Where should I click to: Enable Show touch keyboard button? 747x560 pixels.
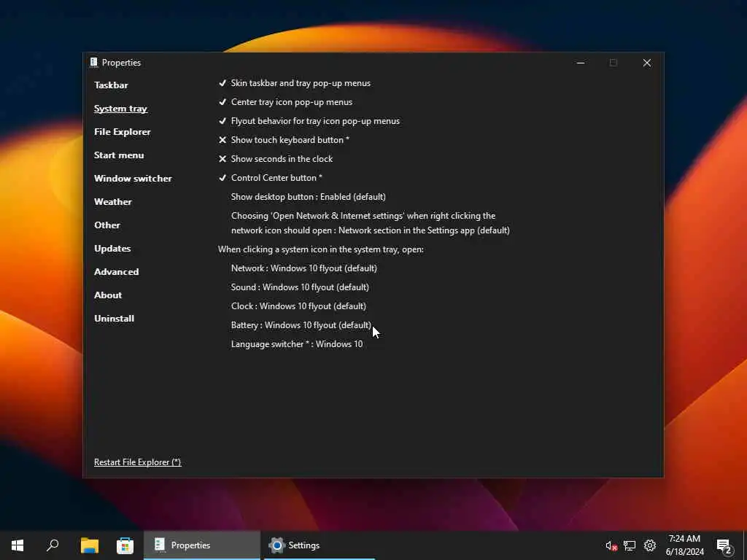(x=284, y=140)
